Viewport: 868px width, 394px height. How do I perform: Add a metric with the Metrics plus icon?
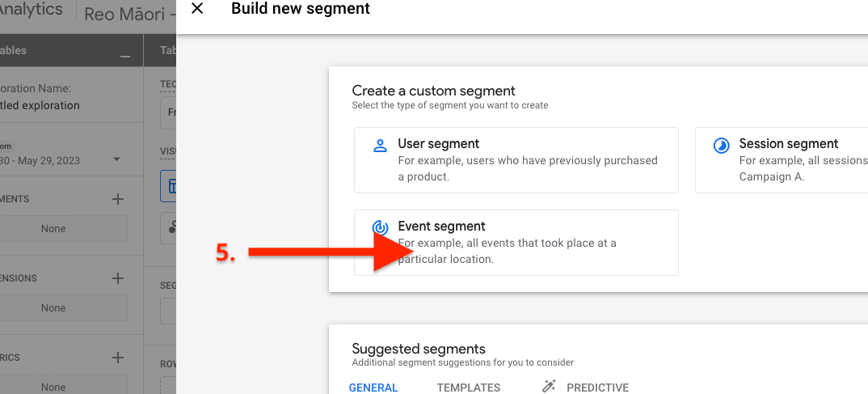tap(118, 358)
